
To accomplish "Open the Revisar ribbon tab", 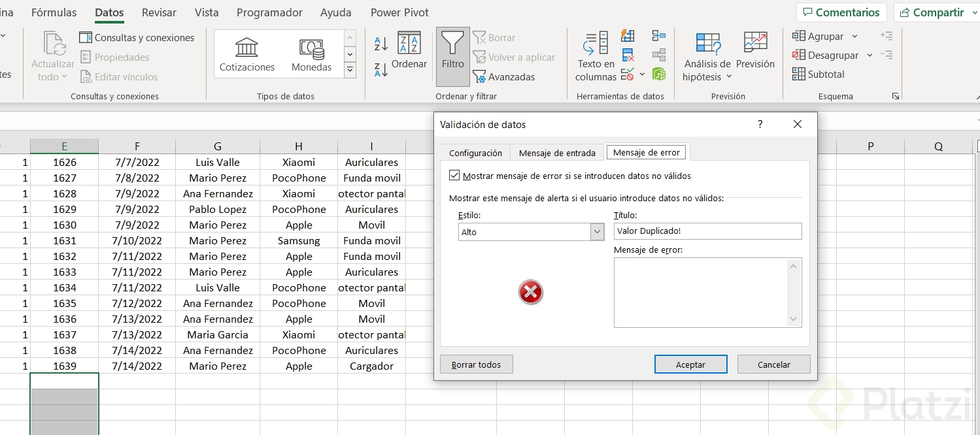I will [158, 12].
